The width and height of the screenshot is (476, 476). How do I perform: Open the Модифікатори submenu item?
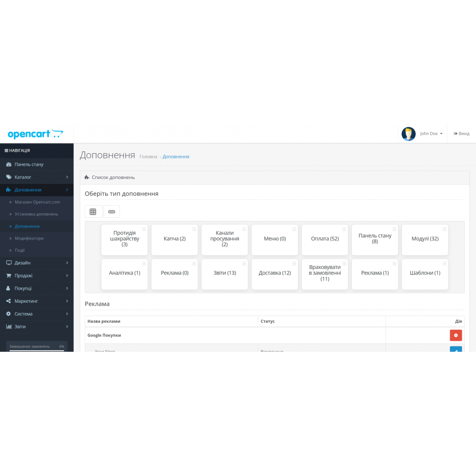click(x=29, y=238)
